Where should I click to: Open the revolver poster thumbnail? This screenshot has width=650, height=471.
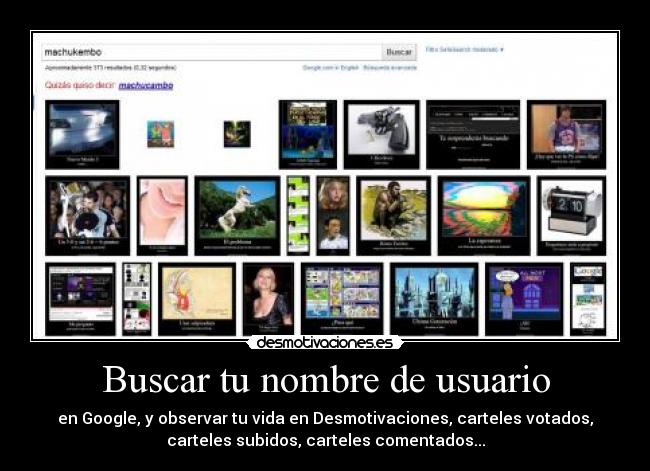(381, 134)
